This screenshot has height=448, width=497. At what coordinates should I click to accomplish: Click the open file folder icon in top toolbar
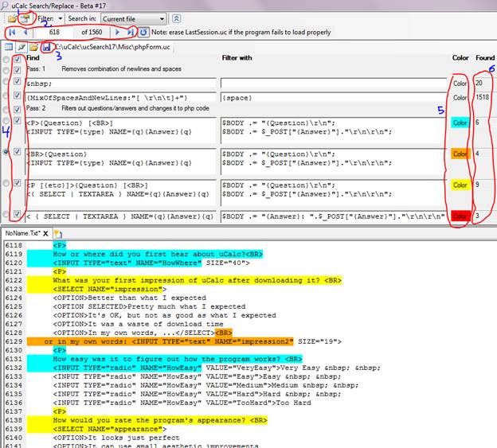12,18
